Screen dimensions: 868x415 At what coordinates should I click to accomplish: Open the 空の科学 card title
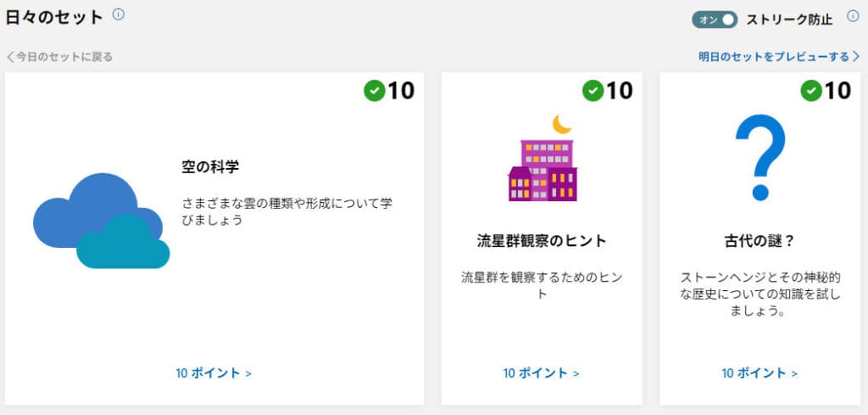pyautogui.click(x=210, y=167)
